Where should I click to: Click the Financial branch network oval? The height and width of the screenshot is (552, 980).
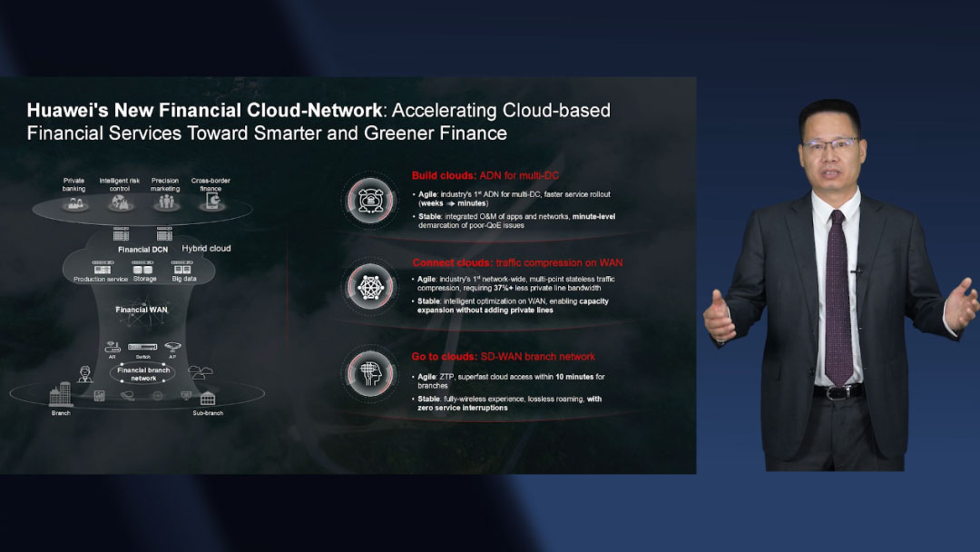click(x=143, y=374)
